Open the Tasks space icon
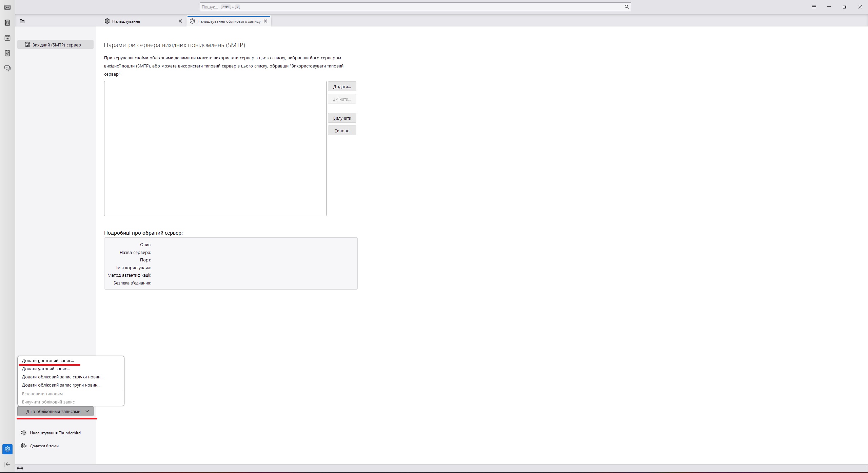This screenshot has width=868, height=473. 7,53
